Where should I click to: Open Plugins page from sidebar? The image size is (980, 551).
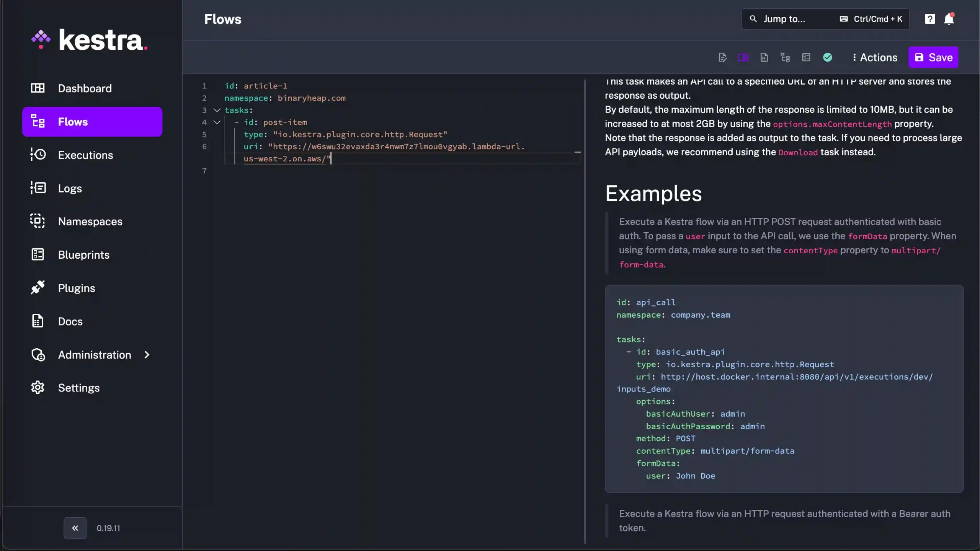click(76, 288)
